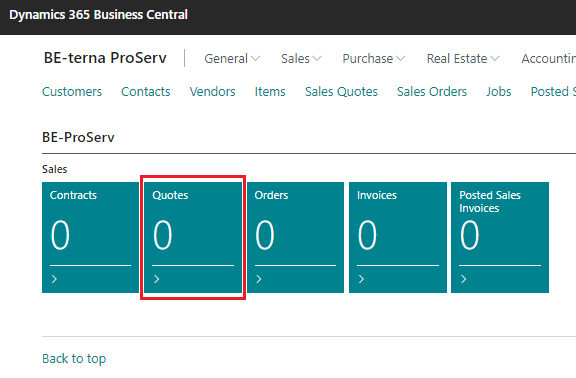Viewport: 576px width, 378px height.
Task: Open the Accounting menu
Action: [x=548, y=58]
